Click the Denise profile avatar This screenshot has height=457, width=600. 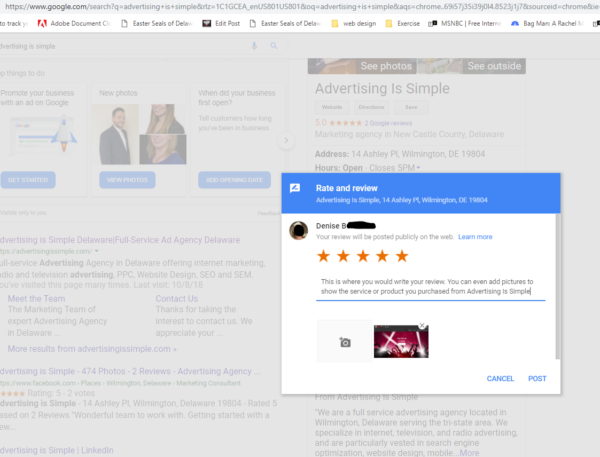pyautogui.click(x=298, y=231)
